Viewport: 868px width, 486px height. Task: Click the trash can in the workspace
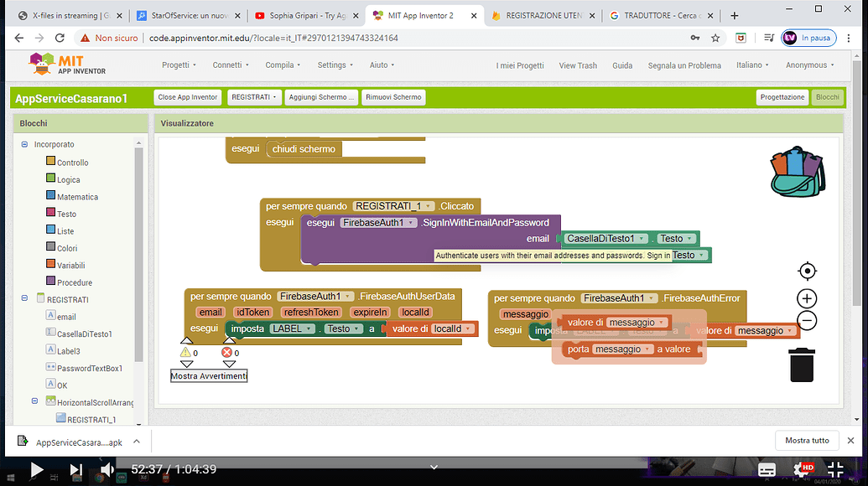click(x=802, y=364)
